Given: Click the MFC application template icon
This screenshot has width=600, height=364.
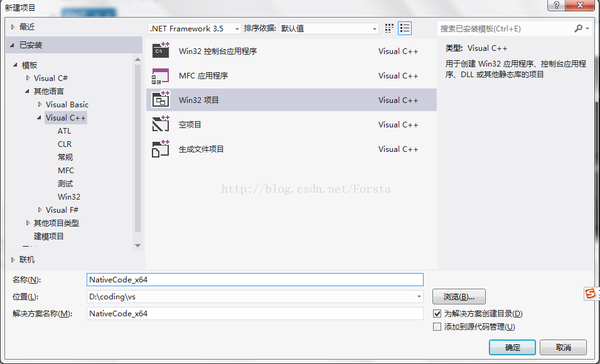Looking at the screenshot, I should (161, 76).
